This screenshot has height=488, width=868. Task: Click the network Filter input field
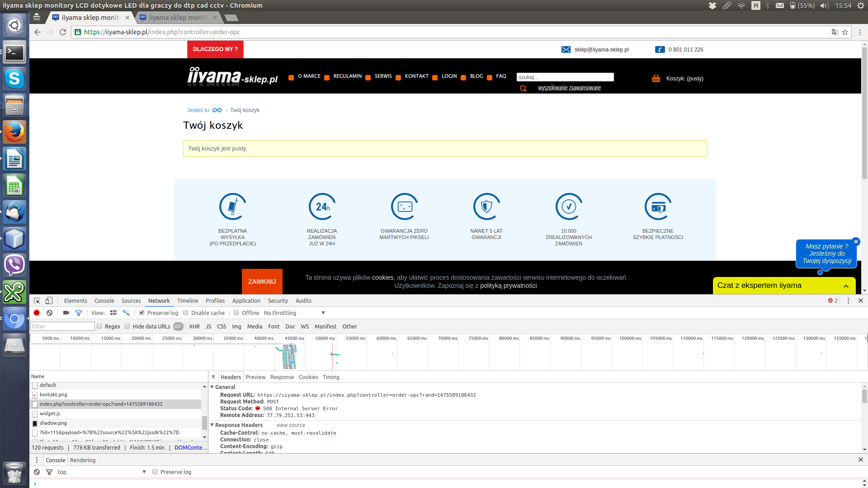coord(62,326)
